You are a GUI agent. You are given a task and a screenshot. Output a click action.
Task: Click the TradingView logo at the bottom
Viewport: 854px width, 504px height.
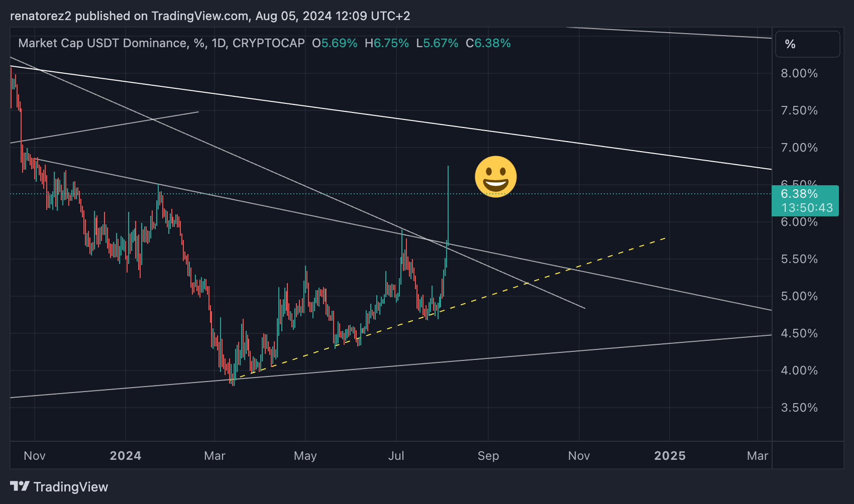click(59, 487)
